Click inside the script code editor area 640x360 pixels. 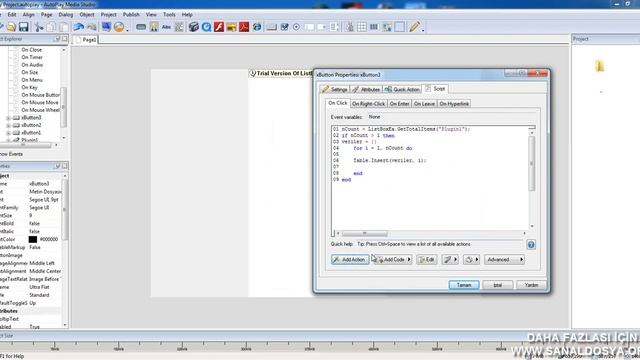click(430, 178)
